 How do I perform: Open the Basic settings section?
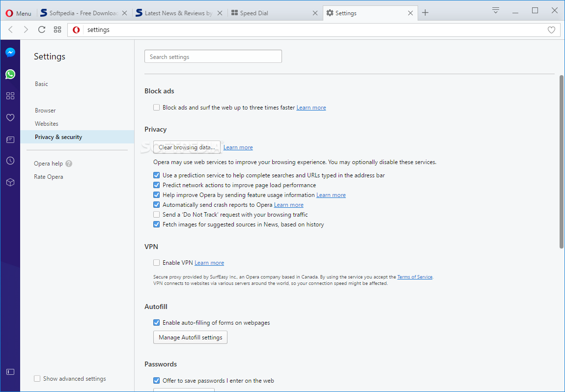click(41, 84)
